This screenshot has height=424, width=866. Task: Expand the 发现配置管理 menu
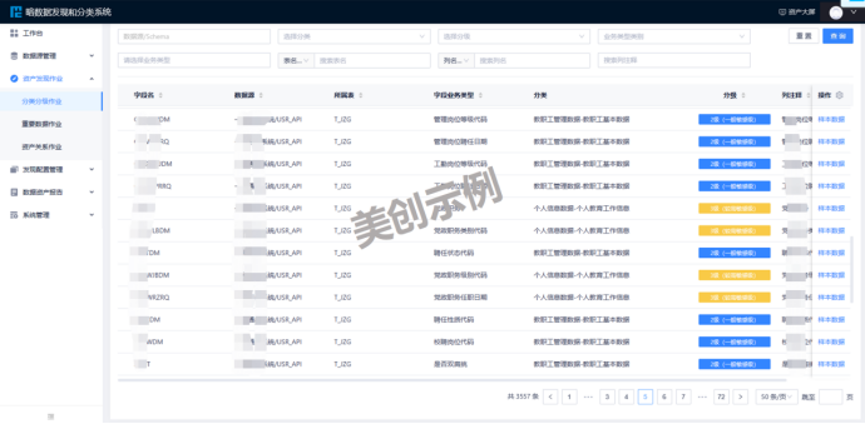pyautogui.click(x=92, y=169)
